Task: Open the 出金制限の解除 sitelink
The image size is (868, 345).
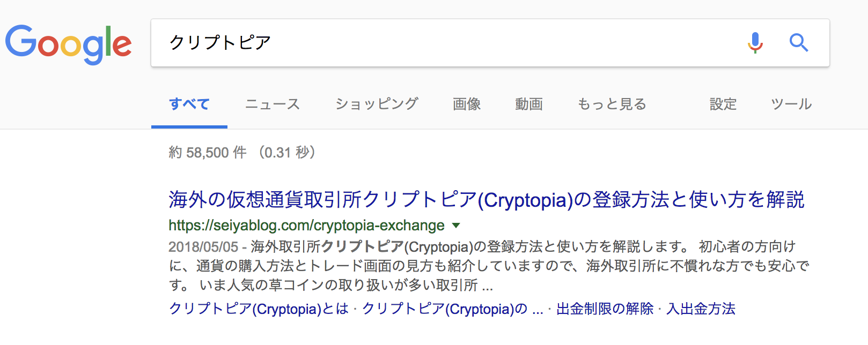Action: pos(605,309)
